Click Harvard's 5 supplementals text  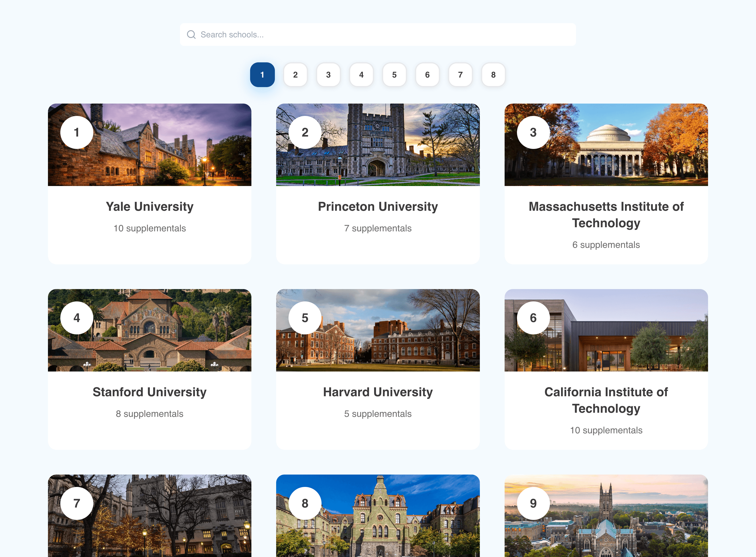378,414
